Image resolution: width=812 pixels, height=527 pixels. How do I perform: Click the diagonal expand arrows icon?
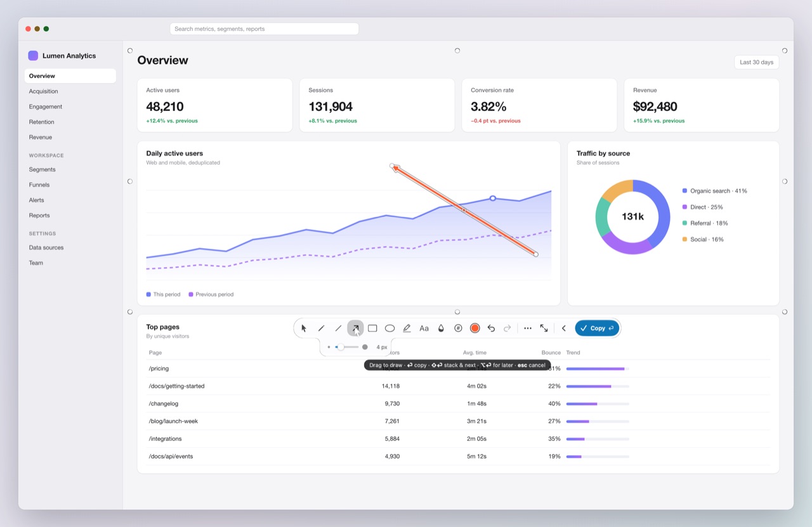click(x=544, y=328)
